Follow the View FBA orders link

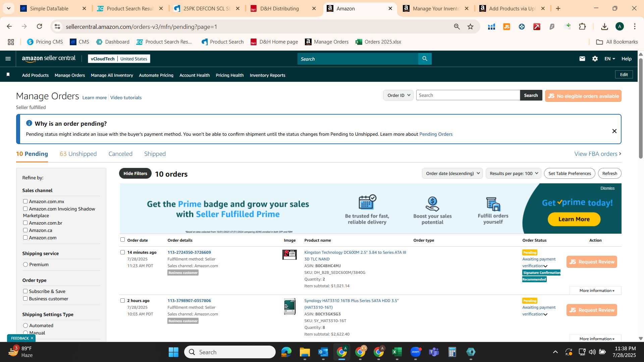598,154
